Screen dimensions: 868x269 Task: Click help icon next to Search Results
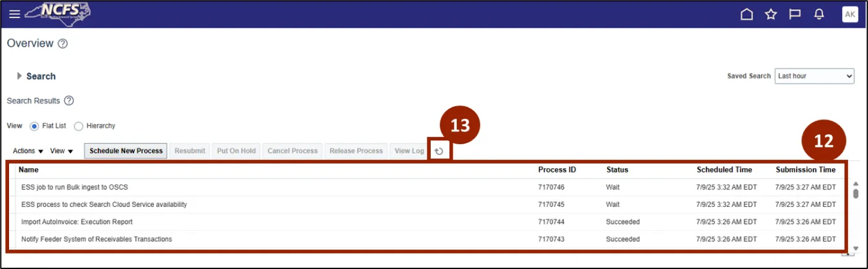click(69, 101)
